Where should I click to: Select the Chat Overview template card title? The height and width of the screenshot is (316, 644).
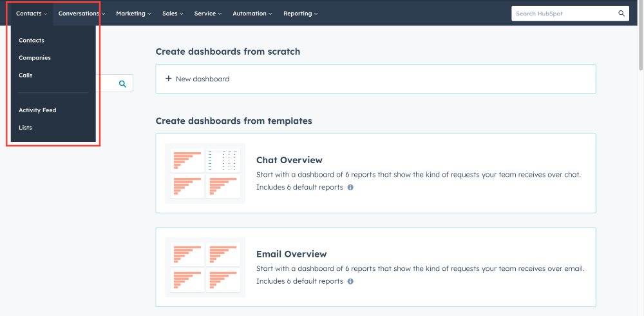(x=289, y=160)
